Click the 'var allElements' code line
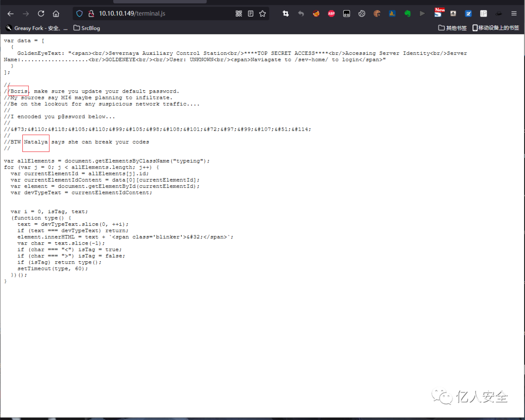 [107, 161]
